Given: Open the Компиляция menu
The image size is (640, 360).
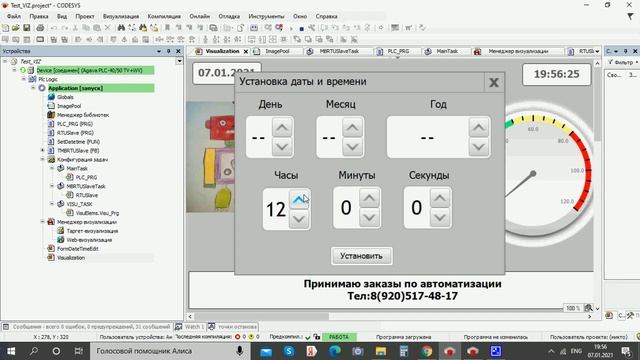Looking at the screenshot, I should point(164,16).
